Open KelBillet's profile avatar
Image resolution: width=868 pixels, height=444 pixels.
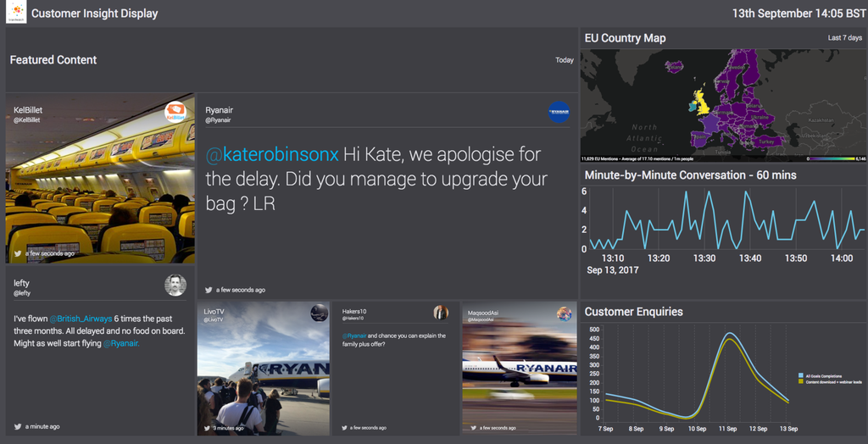pos(175,113)
